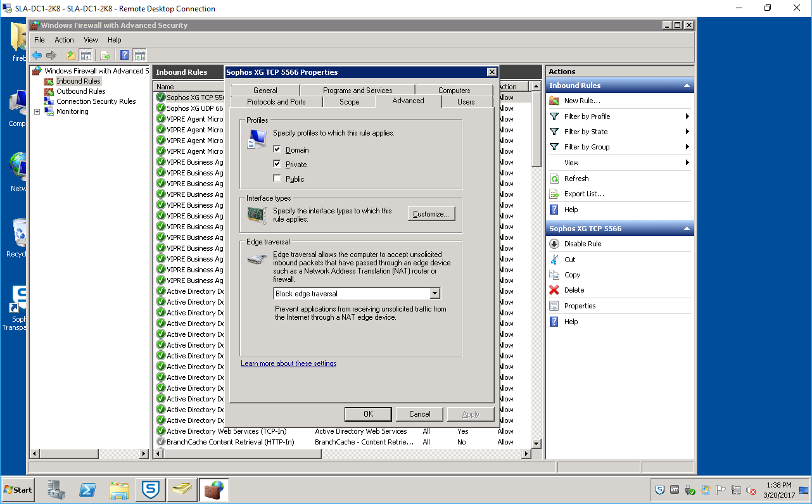Click Cut scissors icon in Actions pane
This screenshot has width=812, height=504.
tap(554, 260)
